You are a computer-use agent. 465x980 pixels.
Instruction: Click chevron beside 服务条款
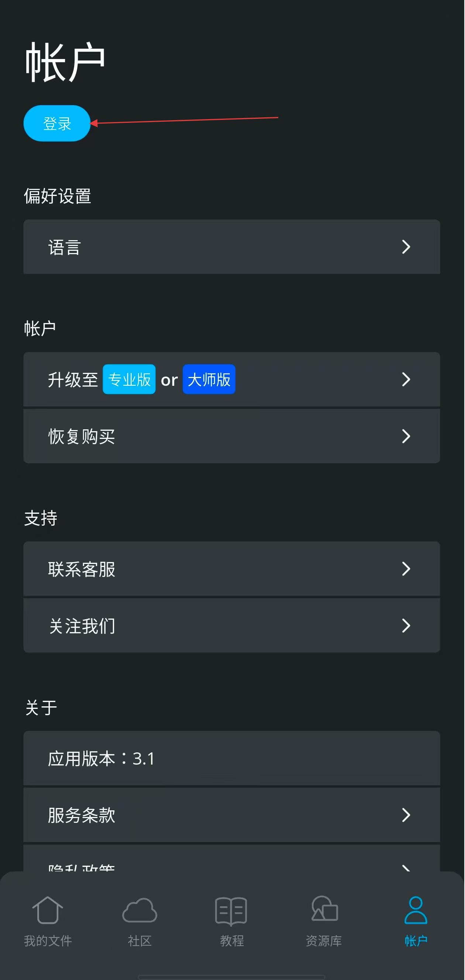click(x=406, y=815)
